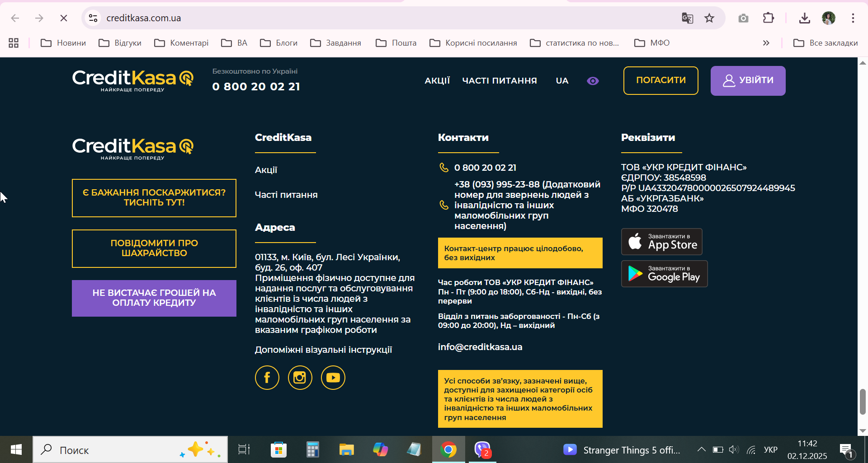
Task: Download from Google Play badge
Action: click(665, 274)
